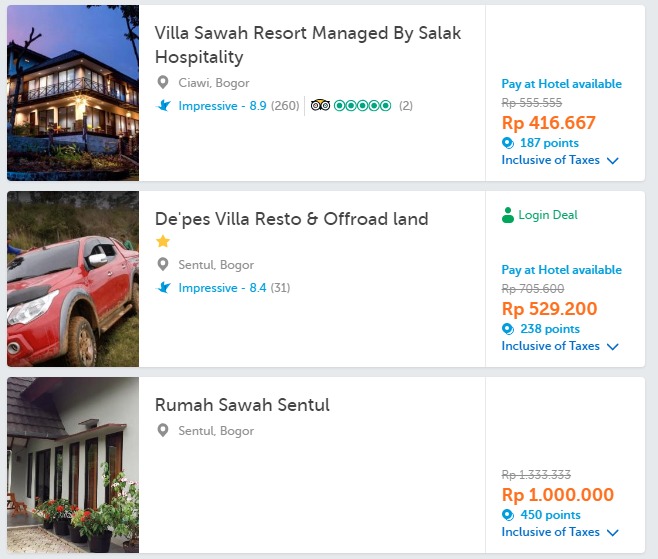Viewport: 658px width, 559px height.
Task: Click the Login Deal label
Action: (x=548, y=215)
